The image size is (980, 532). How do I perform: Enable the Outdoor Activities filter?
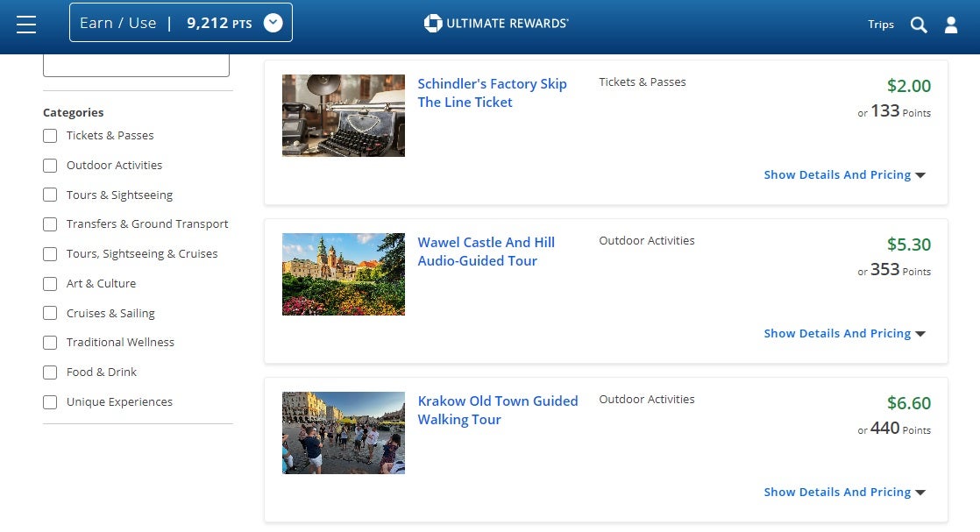(x=51, y=166)
